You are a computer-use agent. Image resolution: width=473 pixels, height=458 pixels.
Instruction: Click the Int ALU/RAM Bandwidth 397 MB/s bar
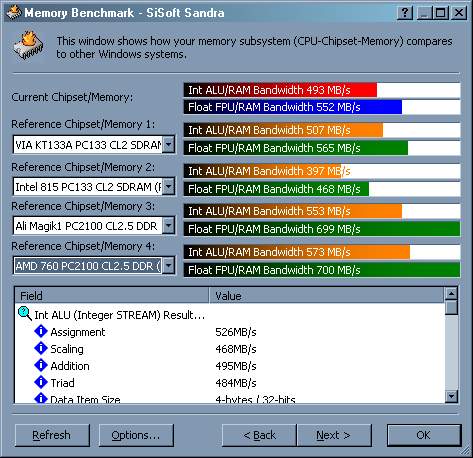click(322, 171)
